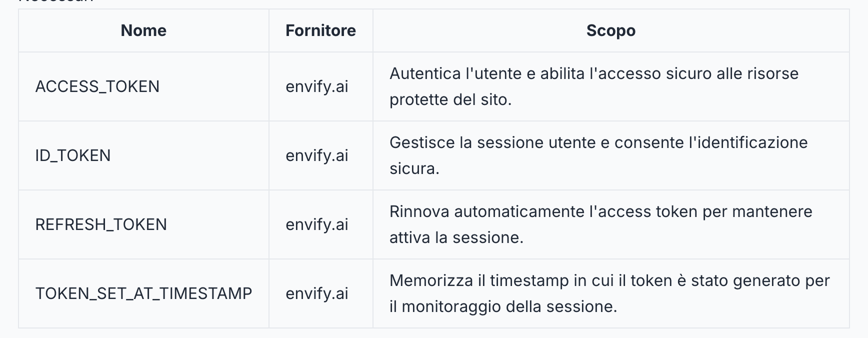The width and height of the screenshot is (868, 338).
Task: Click envify.ai in the ACCESS_TOKEN row
Action: pyautogui.click(x=317, y=86)
